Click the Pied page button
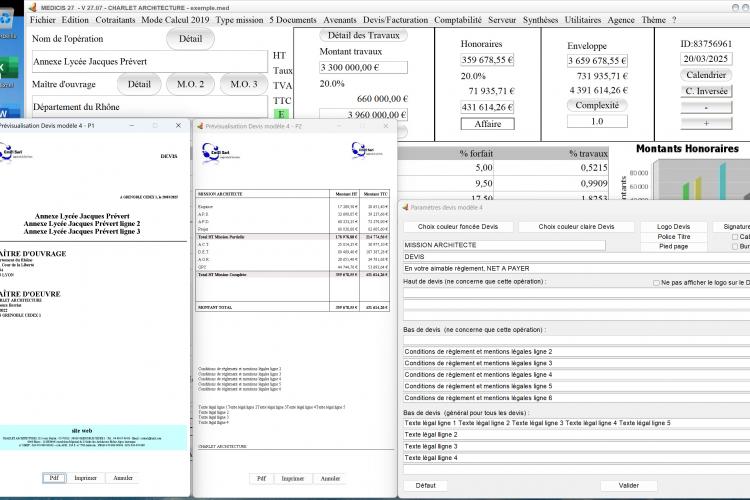 point(673,246)
